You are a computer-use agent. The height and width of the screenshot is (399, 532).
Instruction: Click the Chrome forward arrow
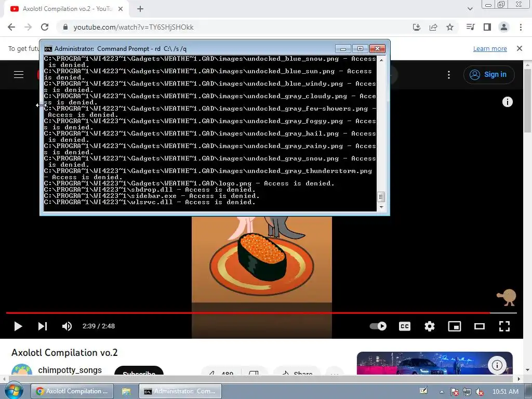point(28,27)
